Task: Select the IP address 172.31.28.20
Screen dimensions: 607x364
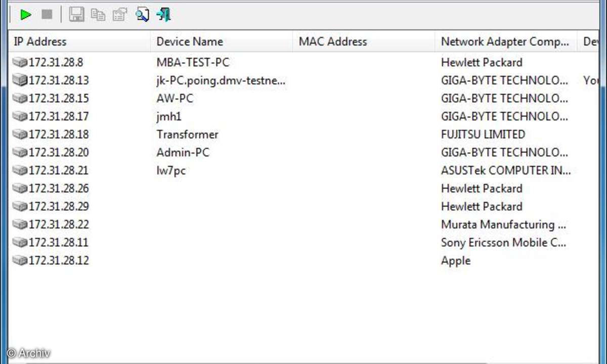Action: (59, 152)
